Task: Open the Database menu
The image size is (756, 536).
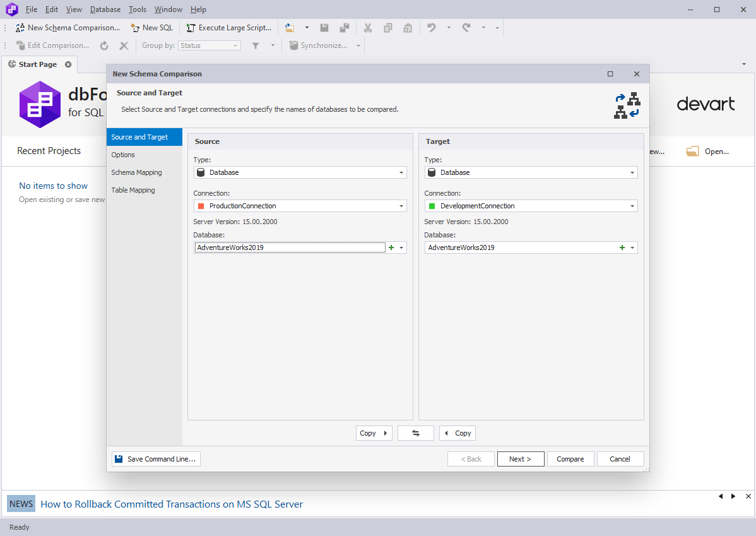Action: (105, 9)
